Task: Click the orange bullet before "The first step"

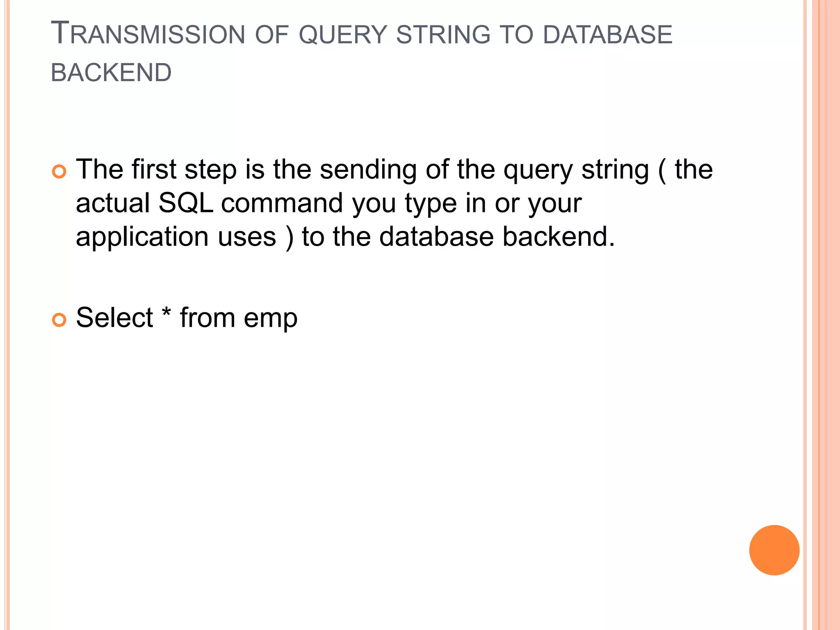Action: [x=59, y=171]
